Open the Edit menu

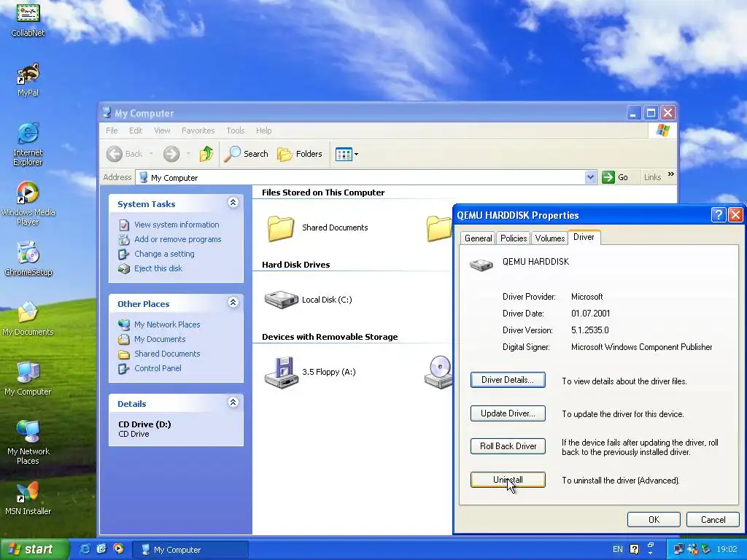135,131
